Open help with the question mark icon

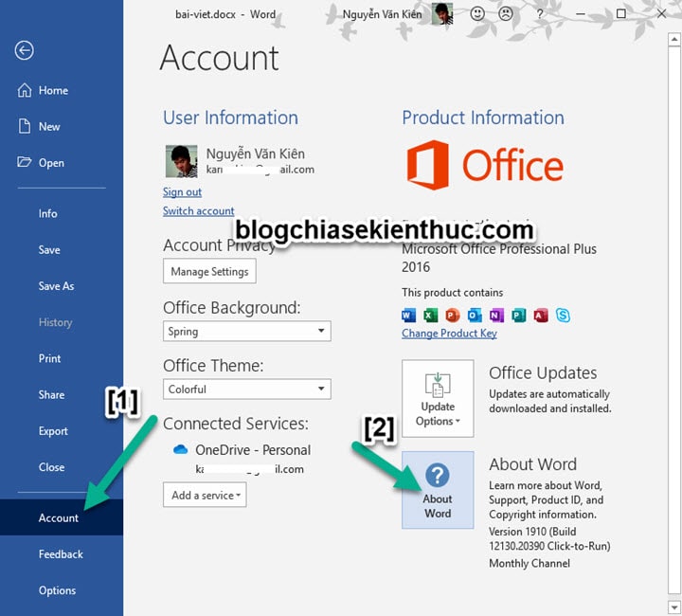[x=539, y=14]
